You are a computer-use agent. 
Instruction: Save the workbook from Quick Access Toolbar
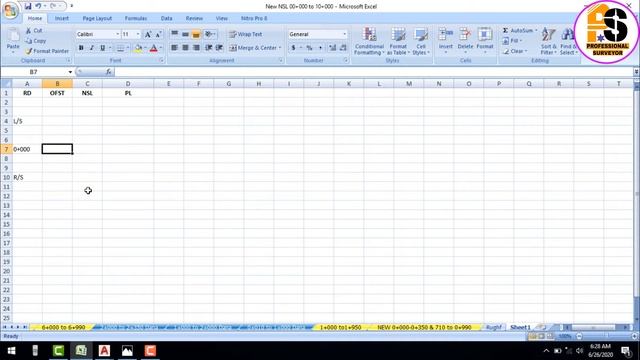(28, 6)
